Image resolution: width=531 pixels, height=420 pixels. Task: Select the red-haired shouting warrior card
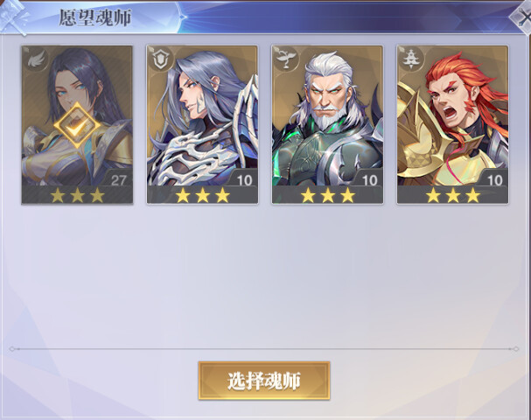coord(453,124)
